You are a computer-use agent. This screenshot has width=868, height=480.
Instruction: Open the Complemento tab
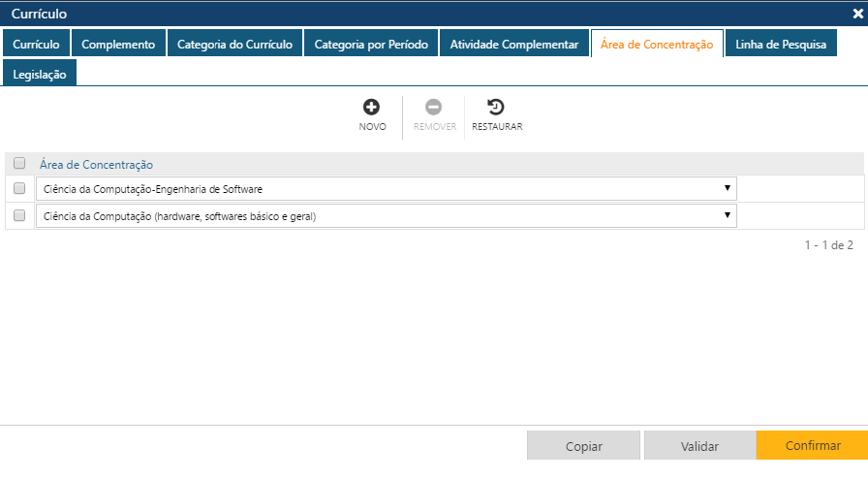pos(117,45)
